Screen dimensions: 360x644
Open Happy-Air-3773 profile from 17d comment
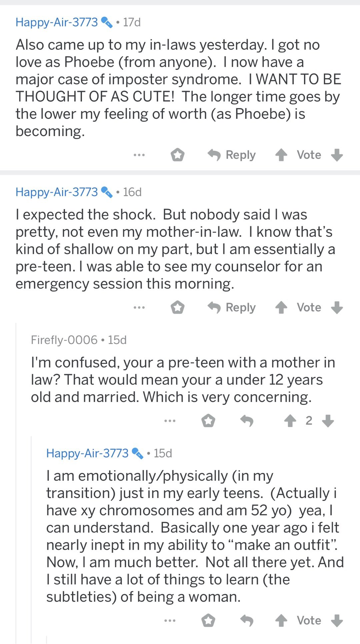tap(57, 22)
